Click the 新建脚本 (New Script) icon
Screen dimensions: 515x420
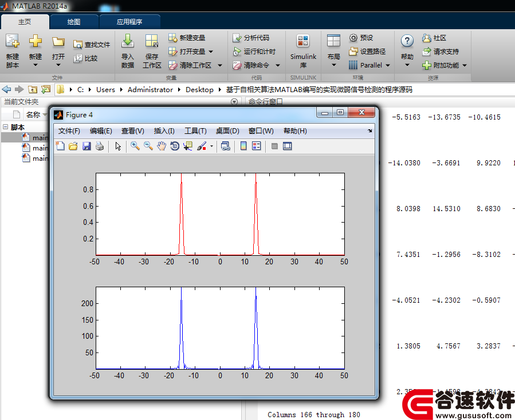coord(13,41)
